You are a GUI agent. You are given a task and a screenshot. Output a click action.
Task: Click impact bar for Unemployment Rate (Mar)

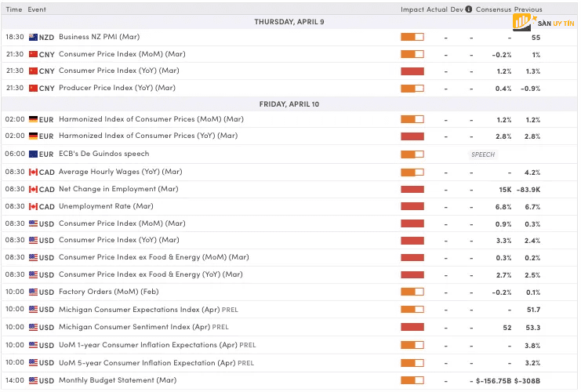[412, 206]
